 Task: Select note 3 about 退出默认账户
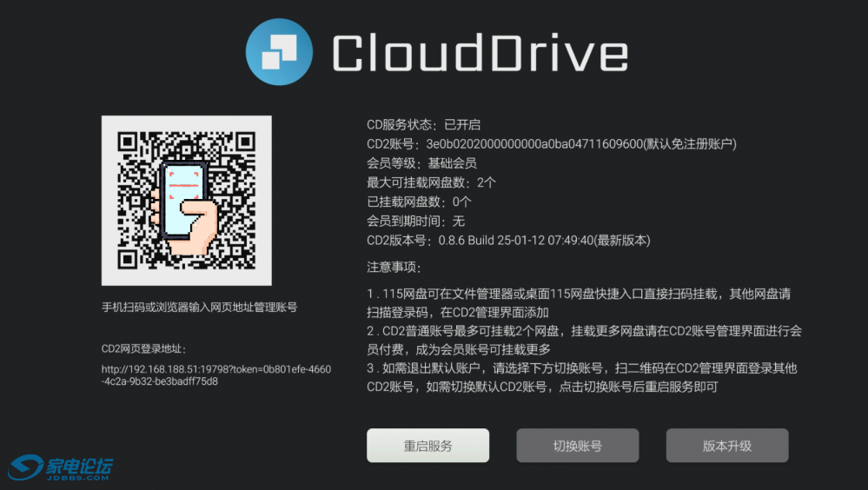(582, 377)
